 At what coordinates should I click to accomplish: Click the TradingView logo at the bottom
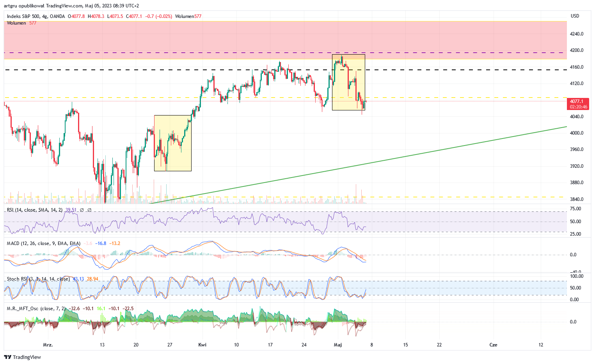(x=22, y=357)
